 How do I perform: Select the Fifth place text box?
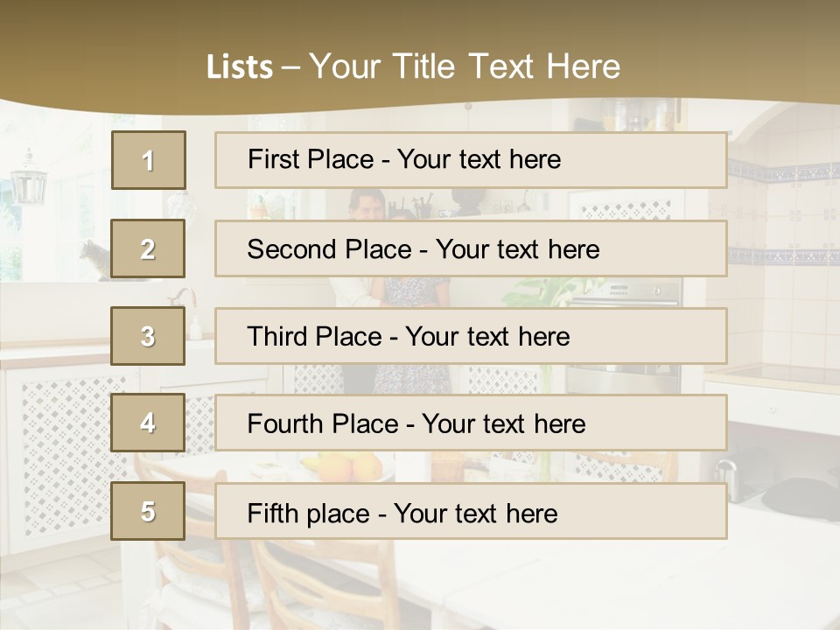click(471, 512)
